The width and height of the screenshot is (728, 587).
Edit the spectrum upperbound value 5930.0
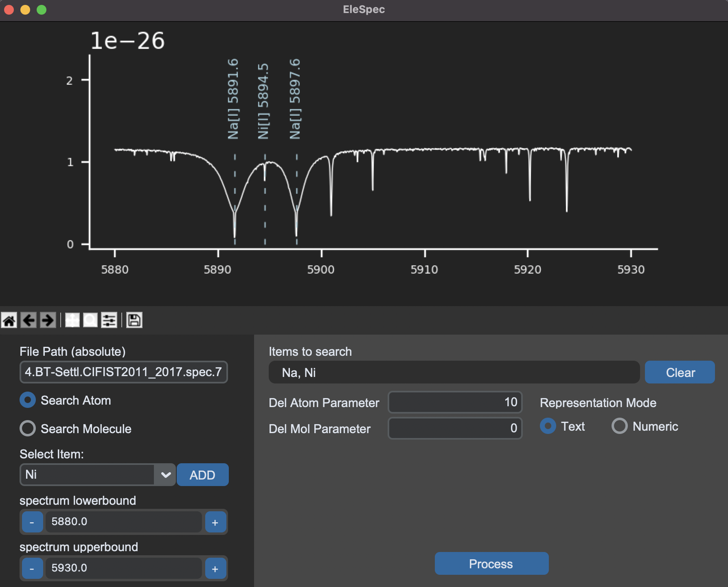(124, 568)
